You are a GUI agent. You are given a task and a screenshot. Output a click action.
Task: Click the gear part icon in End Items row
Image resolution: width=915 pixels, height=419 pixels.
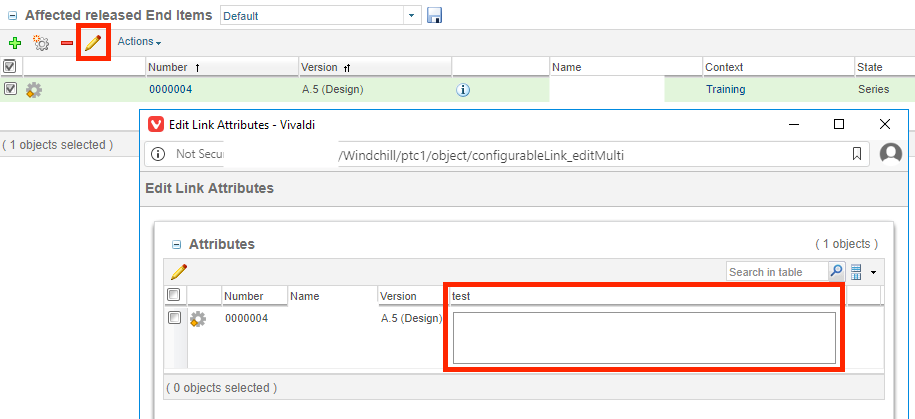point(34,90)
